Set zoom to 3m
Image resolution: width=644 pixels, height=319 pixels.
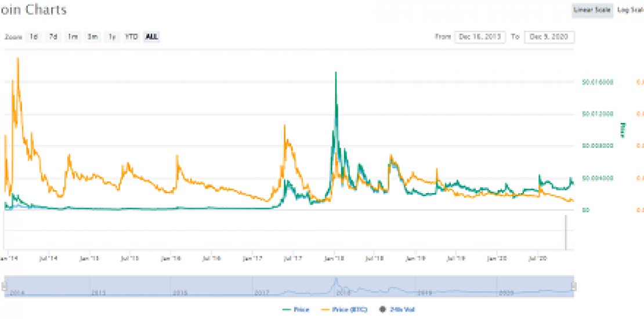92,37
